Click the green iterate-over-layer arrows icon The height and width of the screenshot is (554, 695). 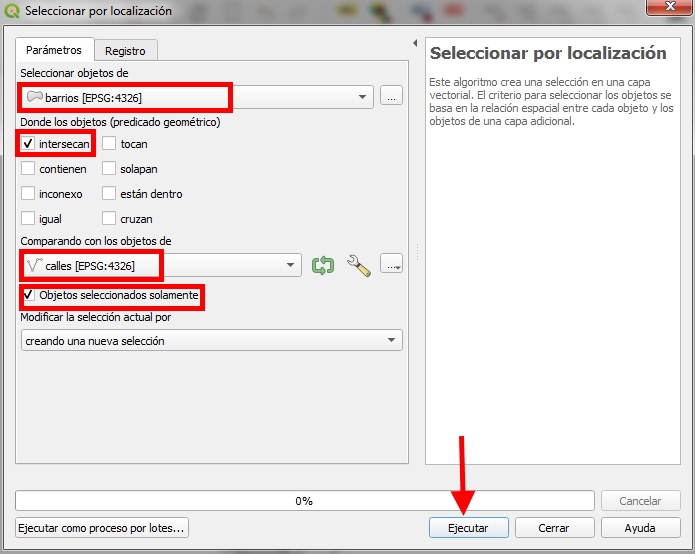[323, 265]
